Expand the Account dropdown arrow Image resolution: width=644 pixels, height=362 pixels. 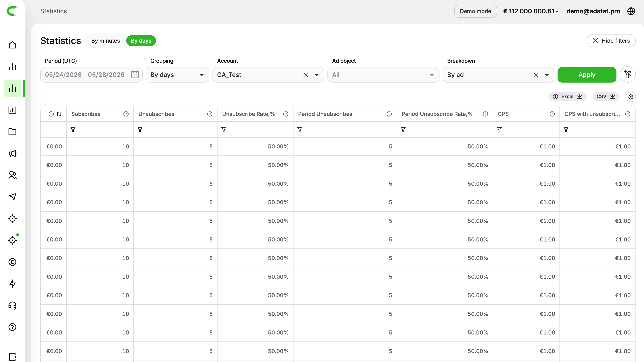pos(317,75)
